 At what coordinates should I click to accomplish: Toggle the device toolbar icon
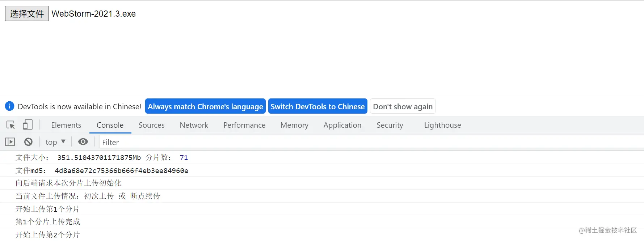click(28, 125)
